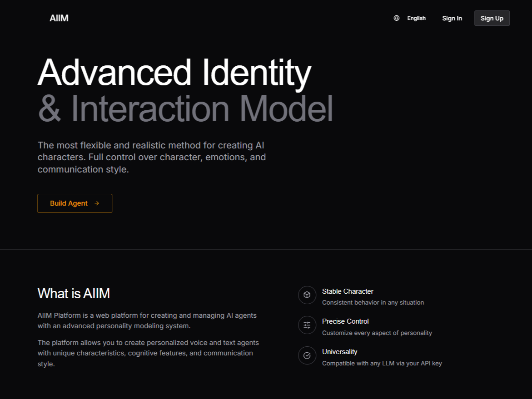Image resolution: width=532 pixels, height=399 pixels.
Task: Open language options via globe control
Action: [x=396, y=18]
